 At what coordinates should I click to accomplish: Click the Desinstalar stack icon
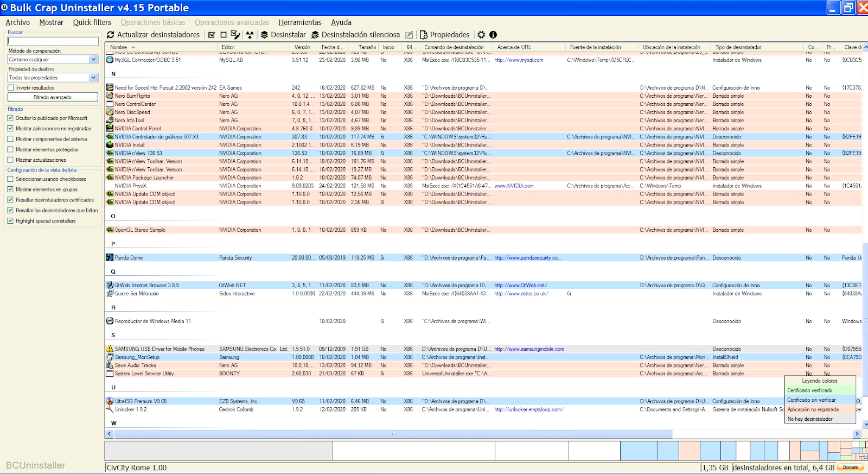pos(264,35)
